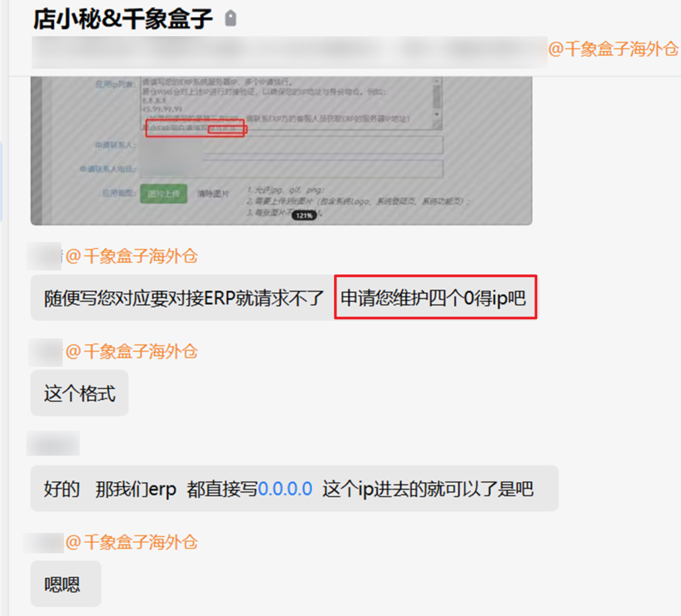
Task: Click the blurred avatar above the 随便写 message
Action: (x=44, y=256)
